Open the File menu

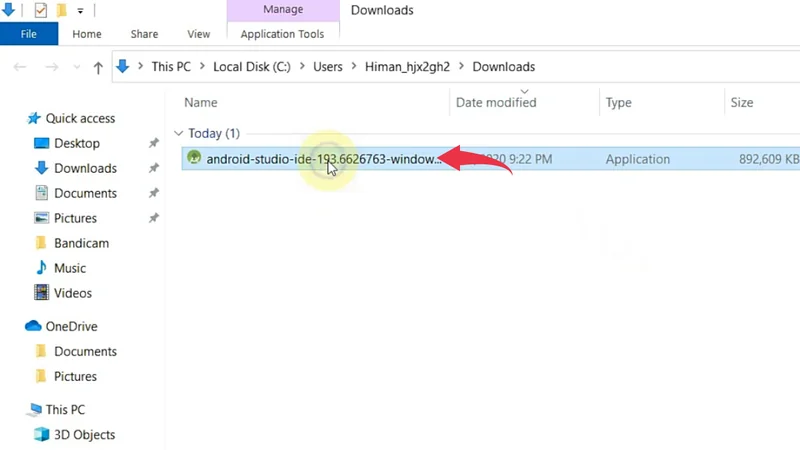tap(28, 33)
